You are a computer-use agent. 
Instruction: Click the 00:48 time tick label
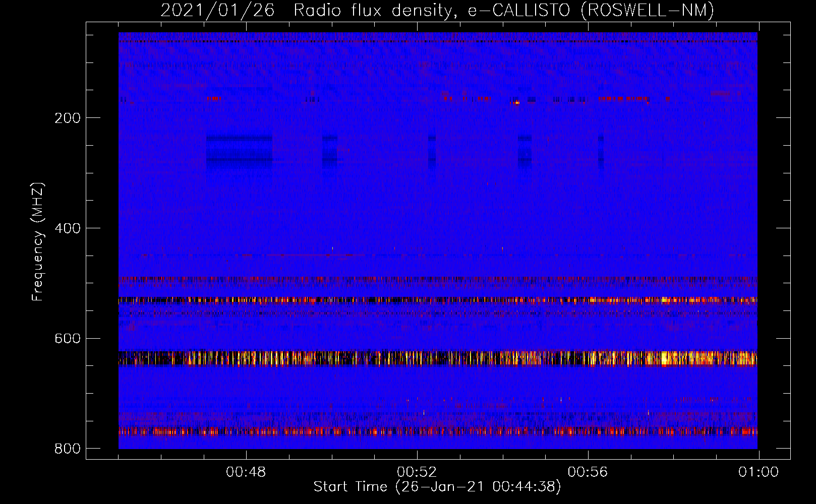[x=246, y=472]
